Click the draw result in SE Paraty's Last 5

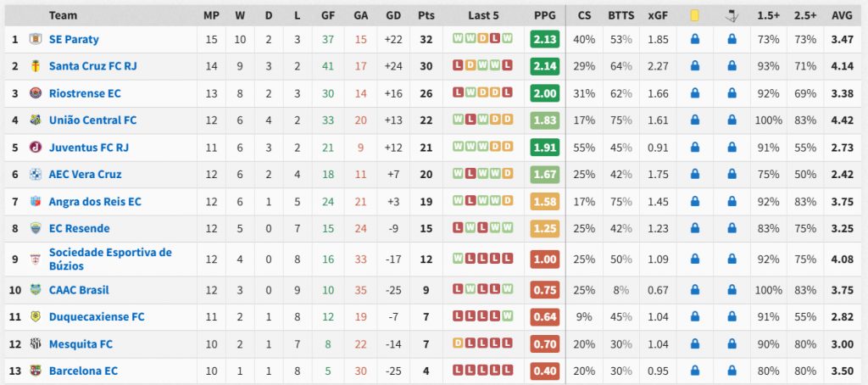pyautogui.click(x=483, y=39)
